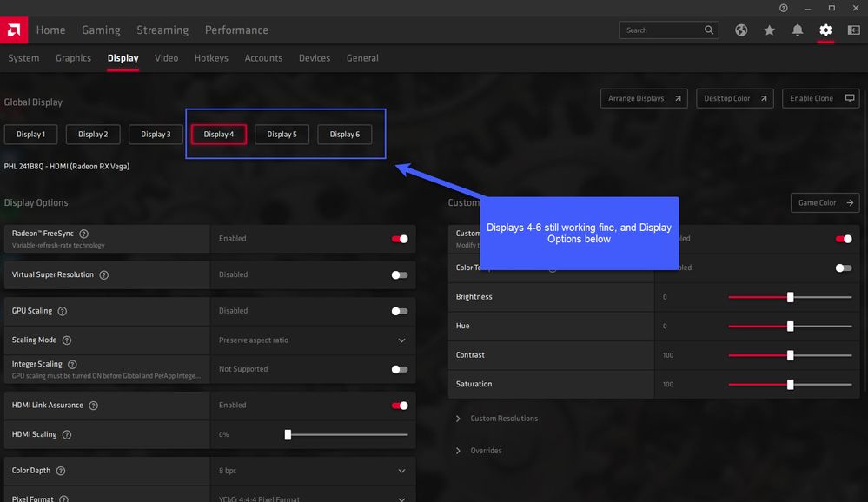Click the AMD logo icon

tap(14, 30)
